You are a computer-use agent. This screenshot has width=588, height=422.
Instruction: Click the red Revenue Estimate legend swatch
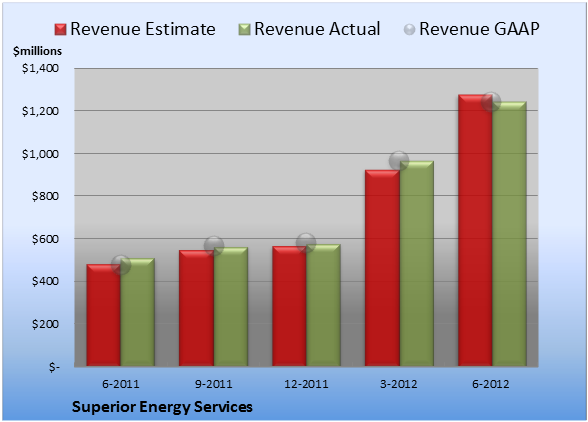(60, 30)
